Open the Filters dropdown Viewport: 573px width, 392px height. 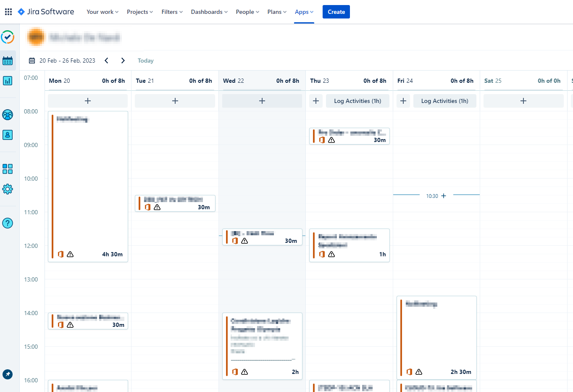pos(171,12)
